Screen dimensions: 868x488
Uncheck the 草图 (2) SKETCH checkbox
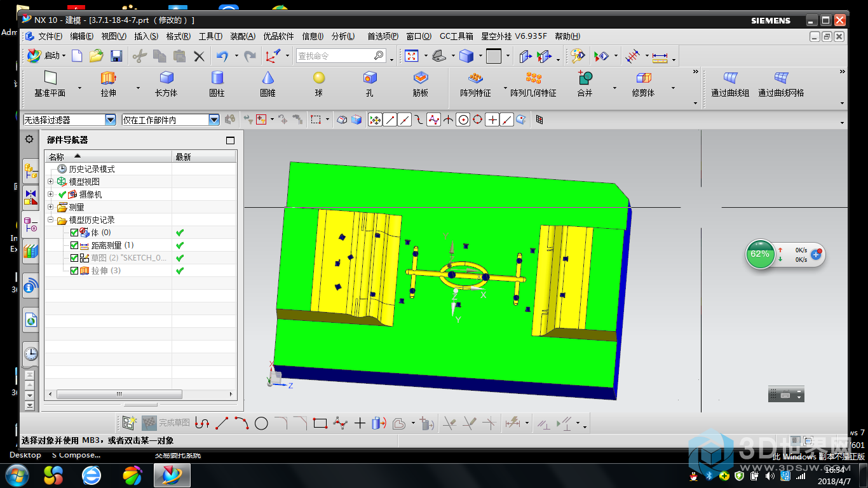point(74,258)
